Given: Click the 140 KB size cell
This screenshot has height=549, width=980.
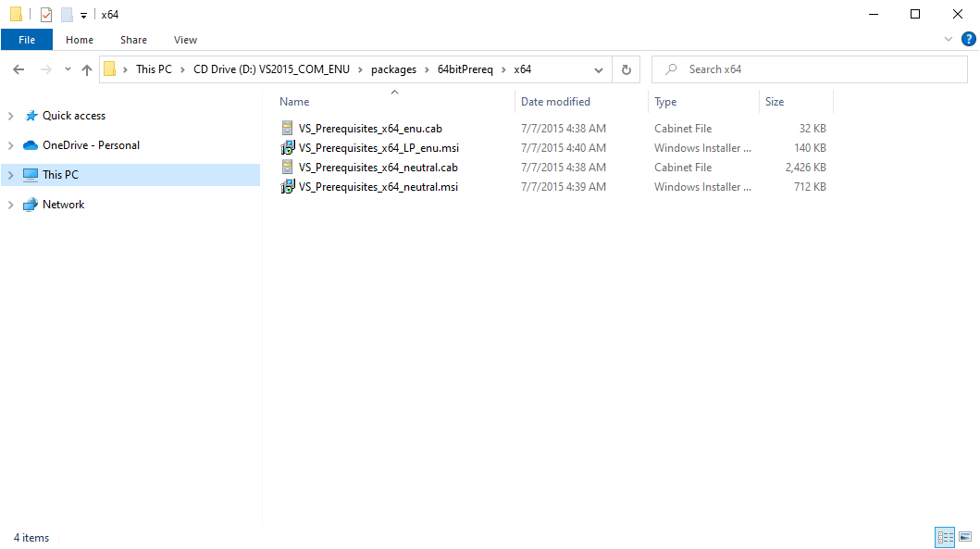Looking at the screenshot, I should click(810, 147).
